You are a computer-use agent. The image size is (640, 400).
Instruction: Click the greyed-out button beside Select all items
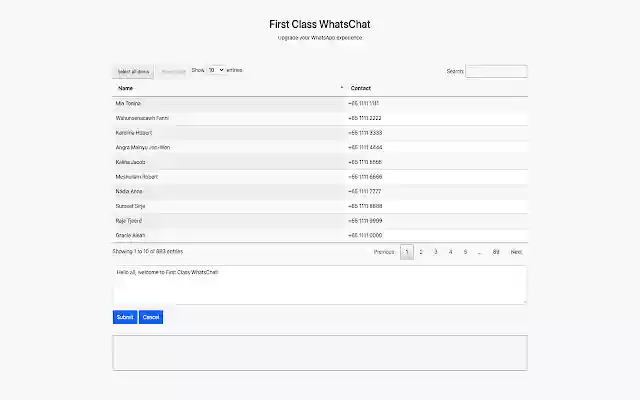(173, 71)
